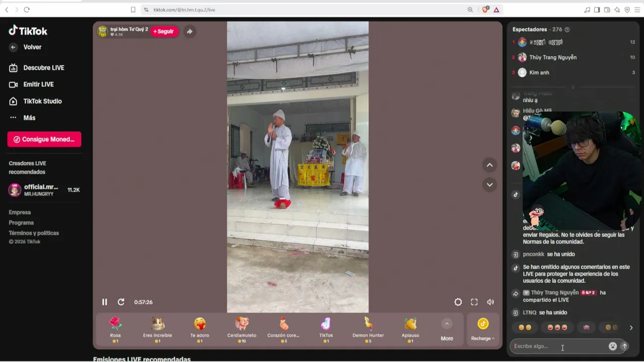644x362 pixels.
Task: Open the Programa footer link
Action: coord(21,223)
